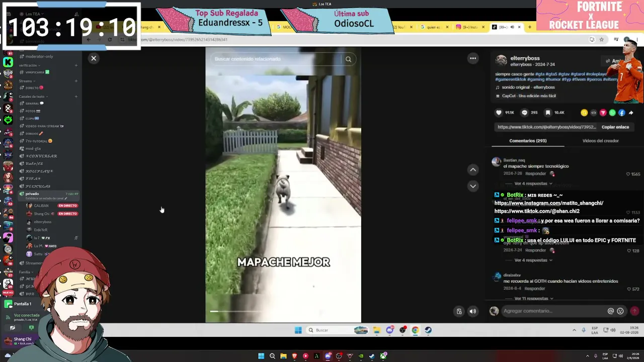The image size is (644, 362).
Task: Switch to Comentarios (293) tab
Action: point(528,141)
